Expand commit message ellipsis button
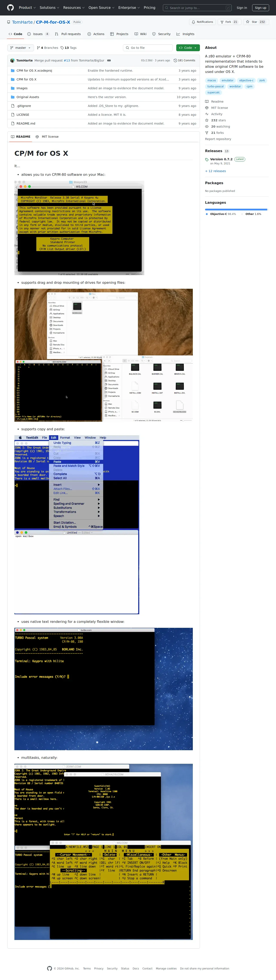276x980 pixels. point(109,60)
